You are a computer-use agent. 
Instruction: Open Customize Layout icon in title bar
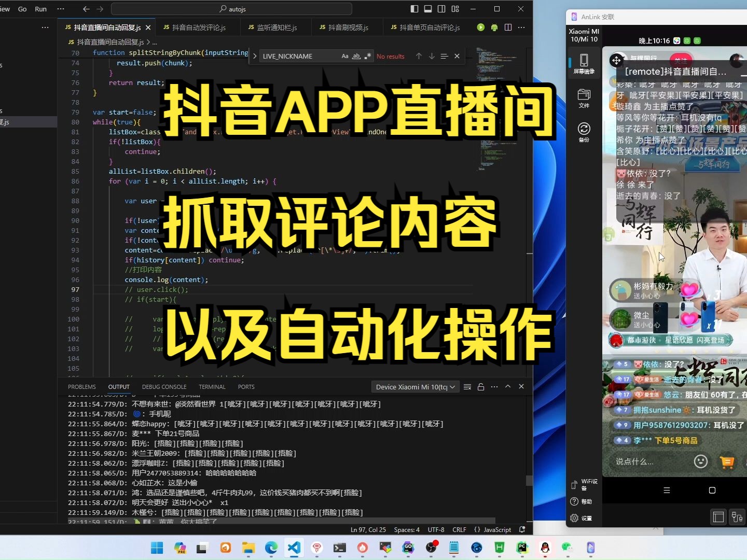pos(455,9)
